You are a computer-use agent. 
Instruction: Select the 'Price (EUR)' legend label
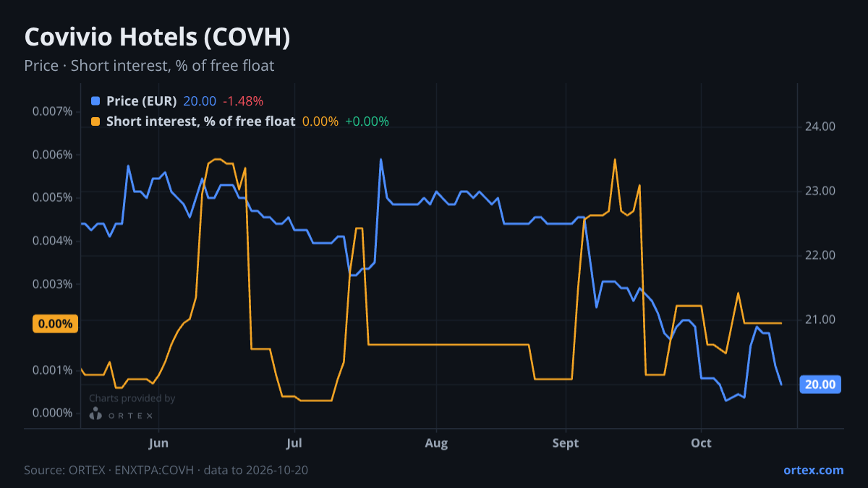[141, 101]
